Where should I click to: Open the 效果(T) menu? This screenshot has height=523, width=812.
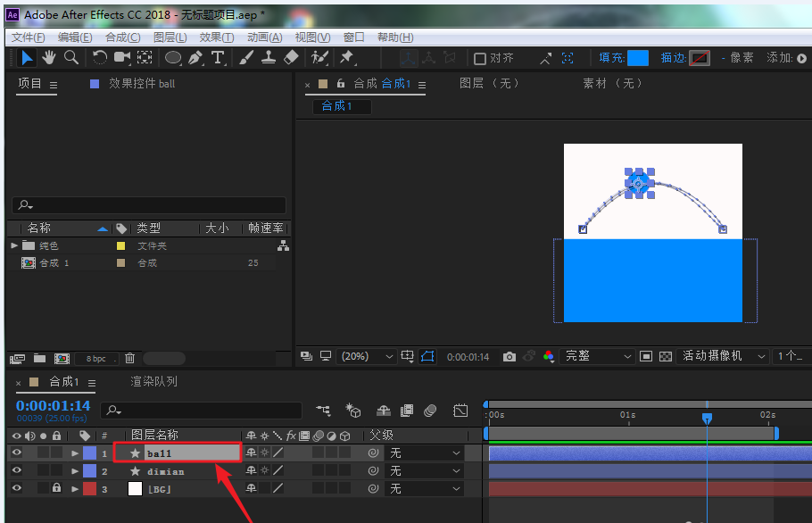click(216, 37)
